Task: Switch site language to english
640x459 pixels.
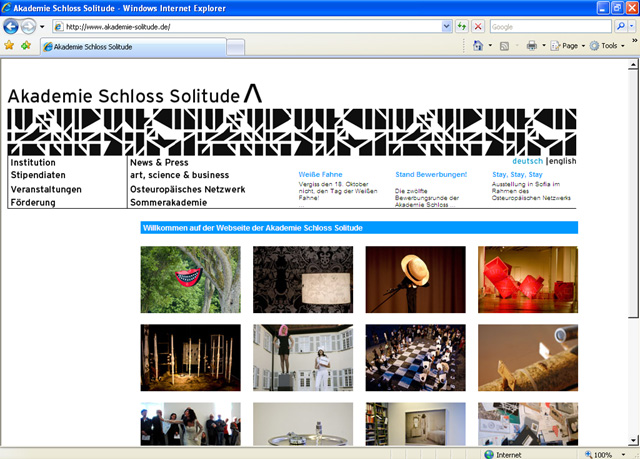Action: (562, 161)
